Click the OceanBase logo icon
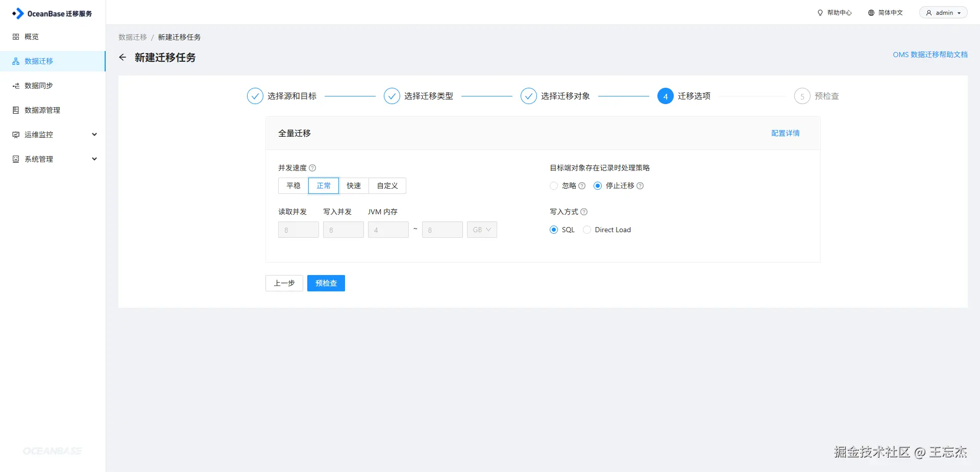 18,13
